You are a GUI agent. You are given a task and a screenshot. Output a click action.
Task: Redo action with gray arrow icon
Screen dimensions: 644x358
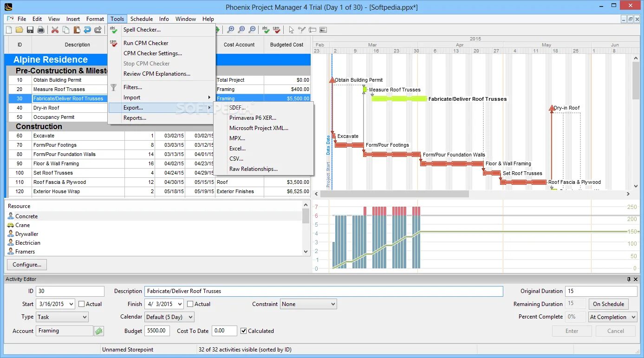[x=98, y=30]
